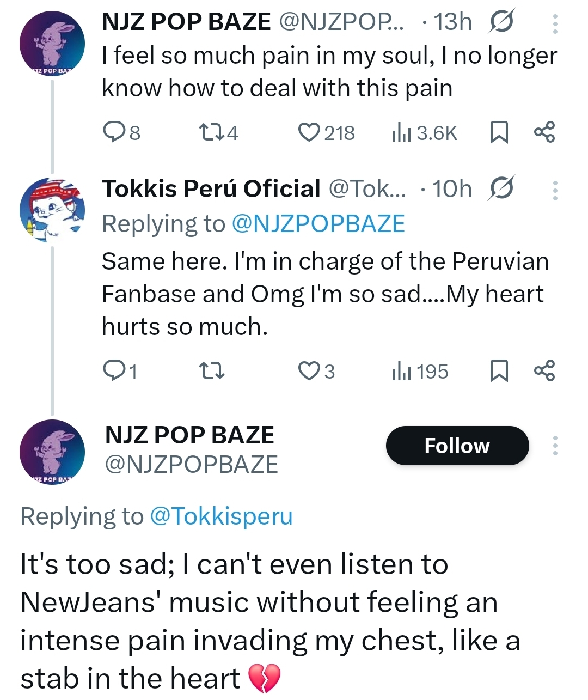Bookmark the first NJZ POP BAZE tweet
The width and height of the screenshot is (588, 700).
pos(499,132)
